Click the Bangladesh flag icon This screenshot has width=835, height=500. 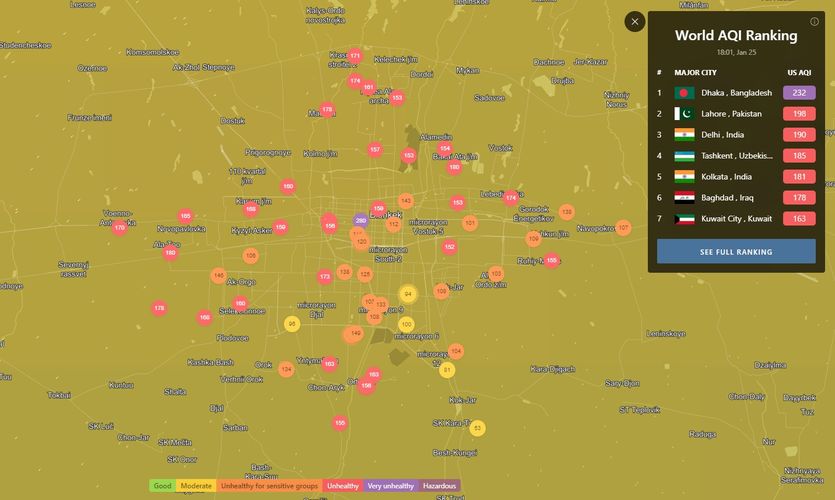coord(684,93)
